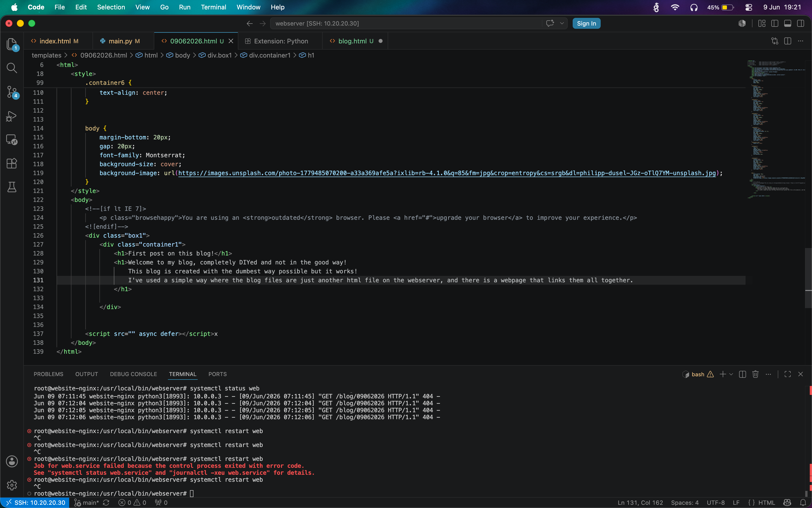
Task: Split editor right
Action: point(787,41)
